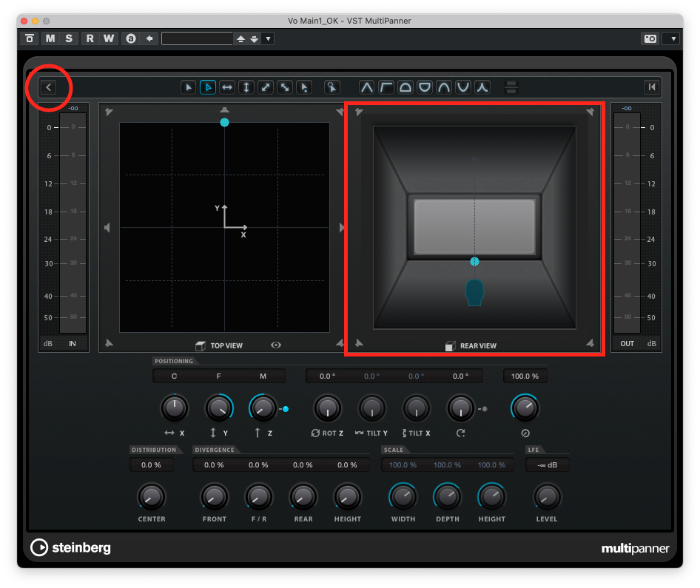Click the TOP VIEW label

pos(226,345)
